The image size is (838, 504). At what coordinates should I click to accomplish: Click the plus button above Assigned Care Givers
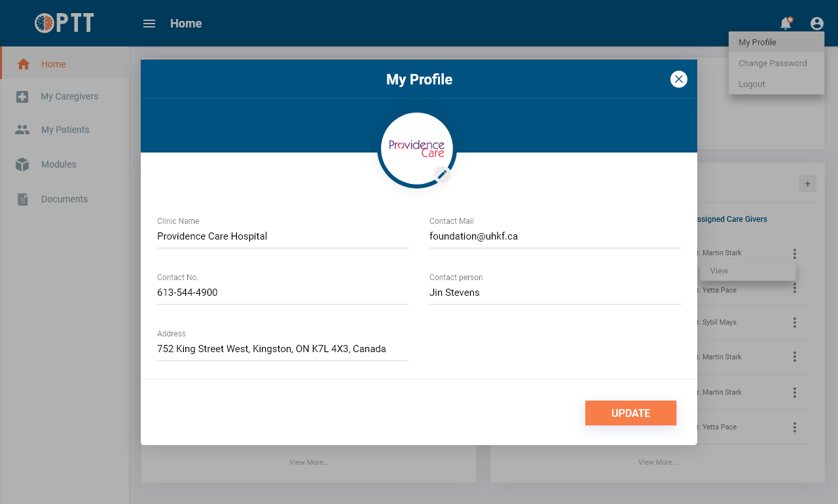tap(807, 184)
